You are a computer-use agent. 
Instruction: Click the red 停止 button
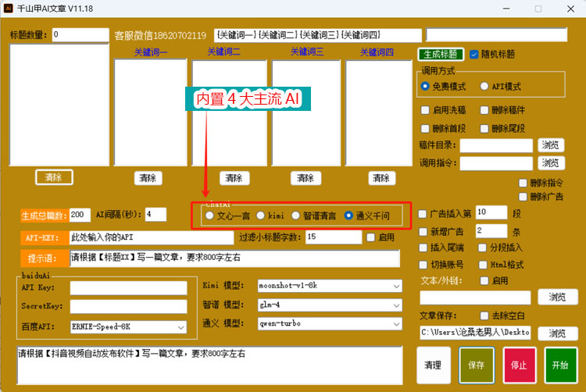tap(519, 365)
